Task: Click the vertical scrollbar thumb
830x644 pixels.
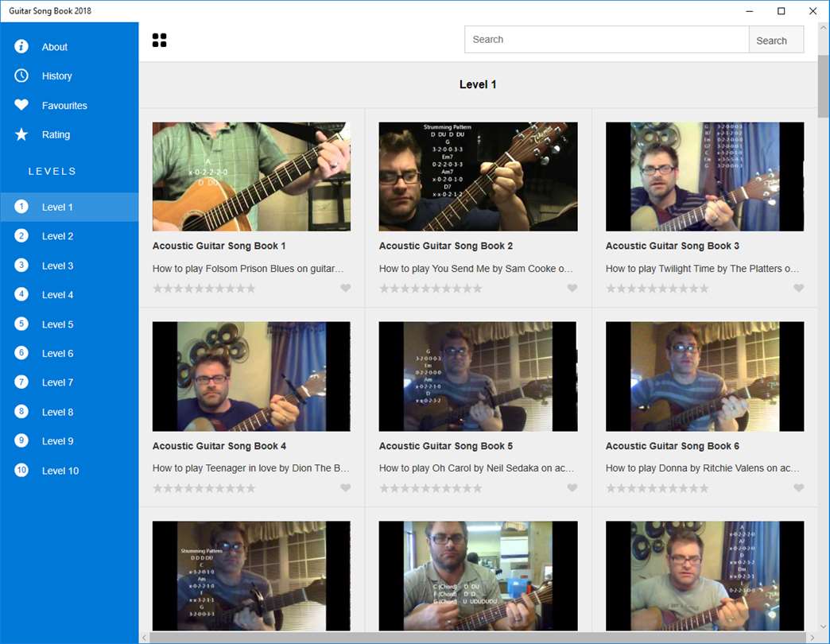Action: pyautogui.click(x=823, y=86)
